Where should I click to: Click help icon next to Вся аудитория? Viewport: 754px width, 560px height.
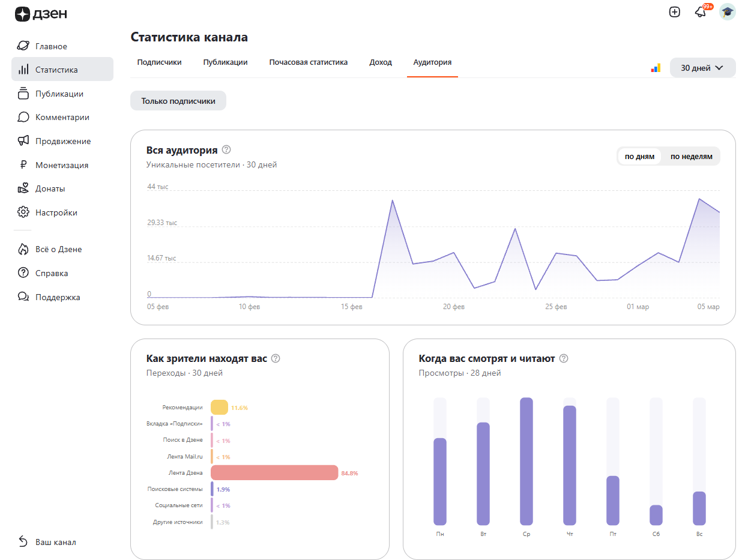pyautogui.click(x=226, y=150)
